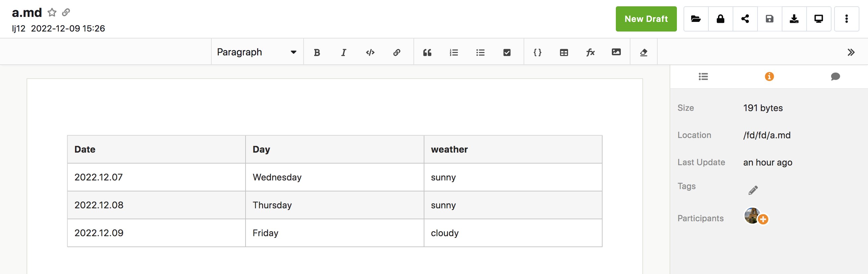
Task: Open the Paragraph style dropdown
Action: [x=257, y=52]
